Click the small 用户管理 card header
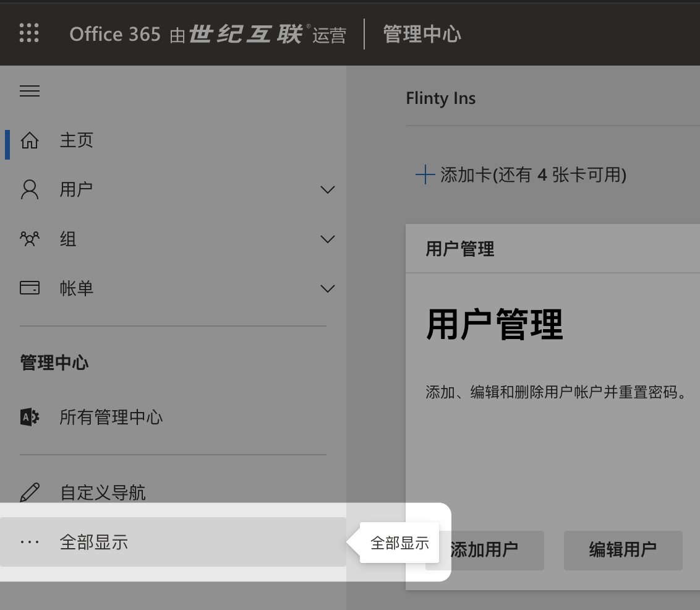700x610 pixels. coord(460,249)
